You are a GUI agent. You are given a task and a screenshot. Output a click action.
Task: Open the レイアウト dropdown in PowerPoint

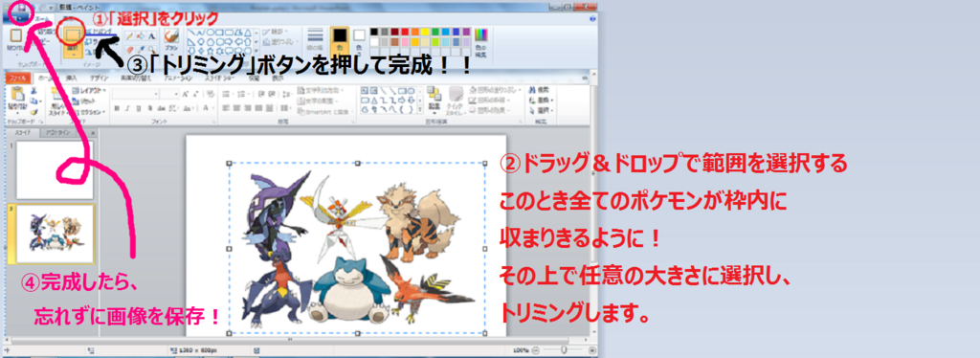pyautogui.click(x=88, y=91)
